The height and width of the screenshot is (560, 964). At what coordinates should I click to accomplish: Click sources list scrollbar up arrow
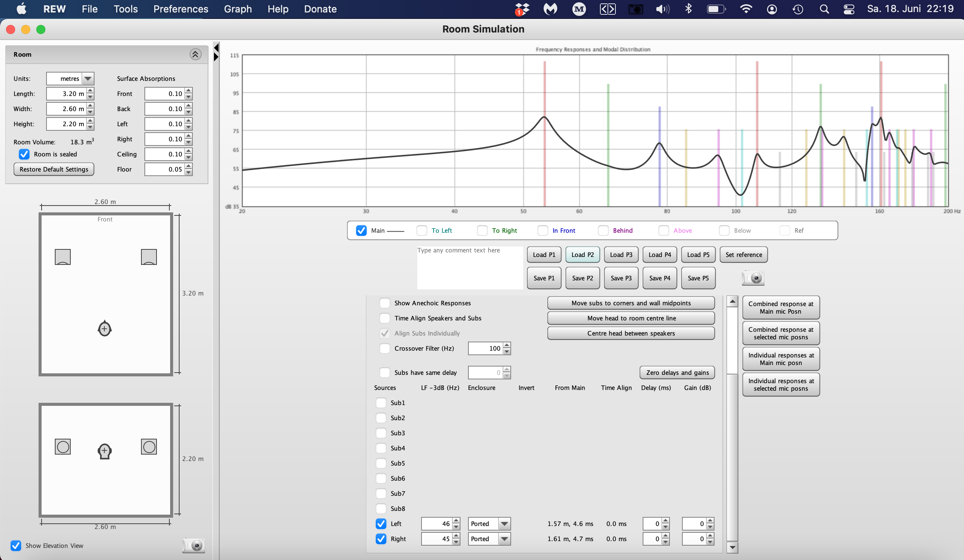732,302
